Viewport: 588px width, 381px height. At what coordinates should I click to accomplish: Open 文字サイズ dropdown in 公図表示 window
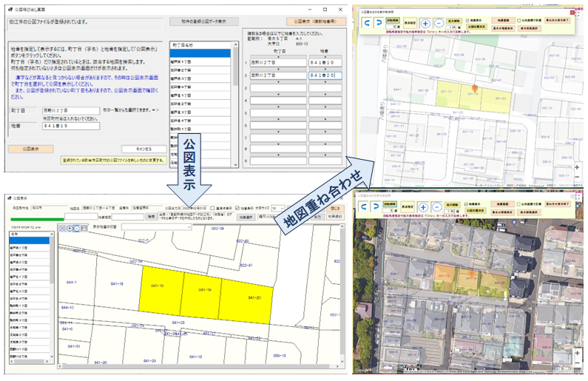278,209
